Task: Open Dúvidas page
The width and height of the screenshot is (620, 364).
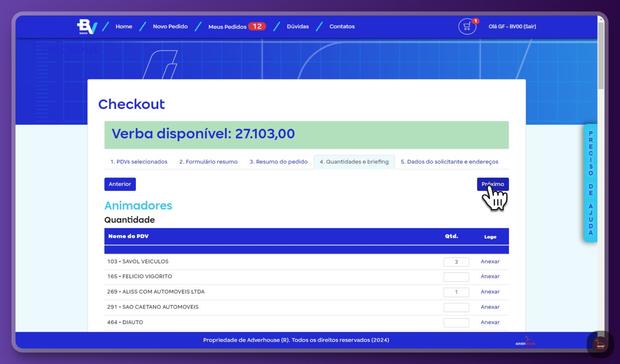Action: click(298, 26)
